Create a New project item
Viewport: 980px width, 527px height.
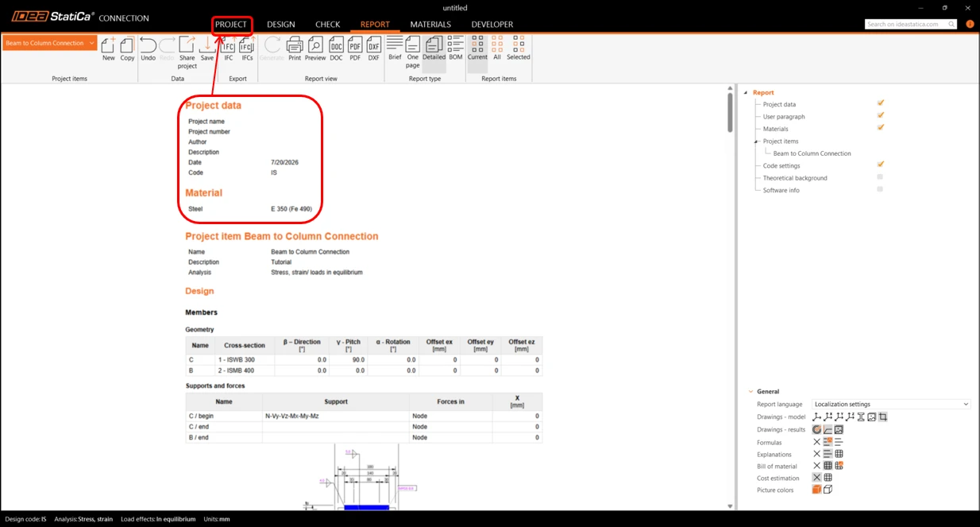[108, 48]
